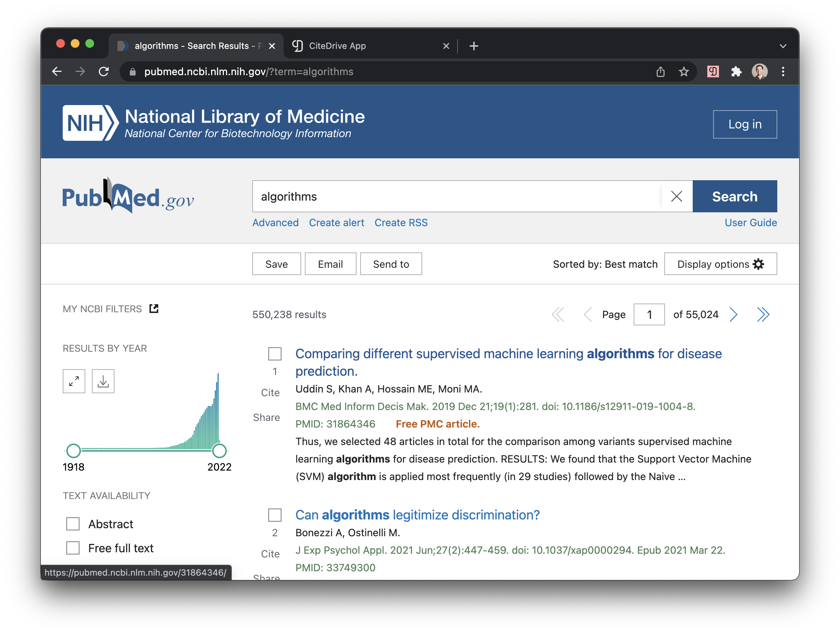This screenshot has height=634, width=840.
Task: Click the Advanced search link
Action: (x=276, y=222)
